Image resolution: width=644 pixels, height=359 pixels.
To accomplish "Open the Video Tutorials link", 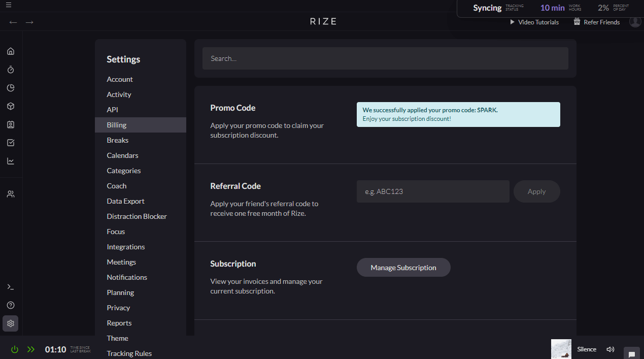I will tap(538, 22).
